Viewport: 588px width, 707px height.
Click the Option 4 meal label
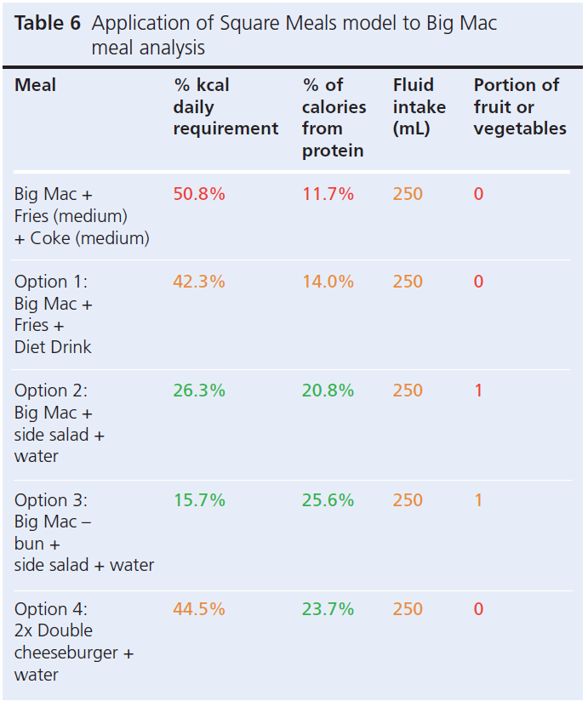74,641
